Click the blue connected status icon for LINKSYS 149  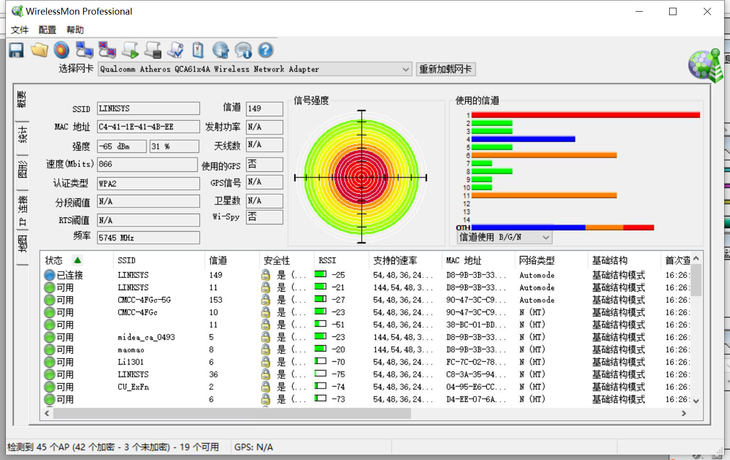49,275
